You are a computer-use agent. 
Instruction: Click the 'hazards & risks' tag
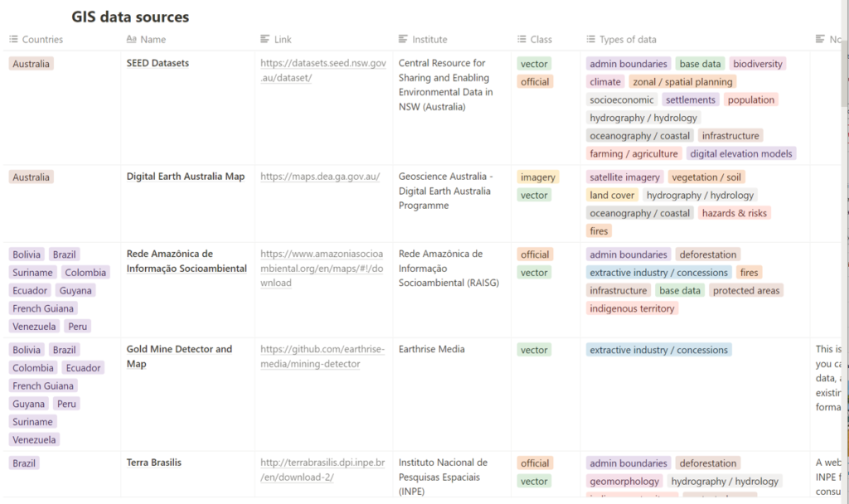[735, 213]
